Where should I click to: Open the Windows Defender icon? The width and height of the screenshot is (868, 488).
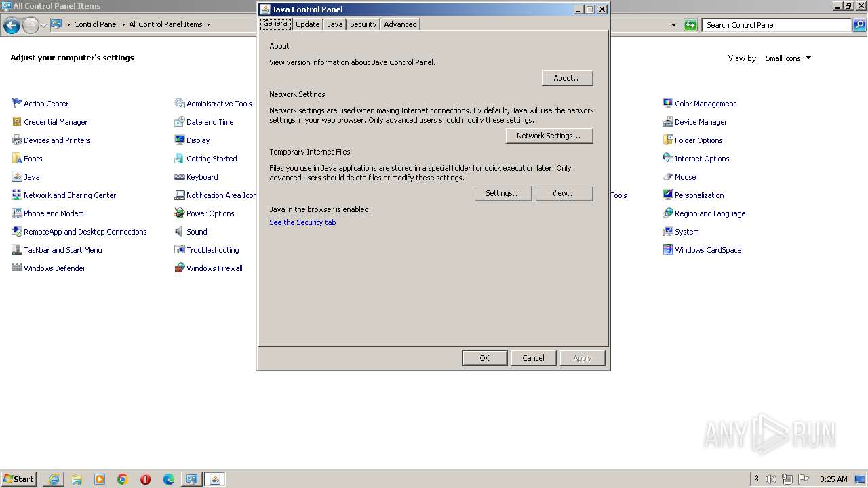tap(17, 268)
